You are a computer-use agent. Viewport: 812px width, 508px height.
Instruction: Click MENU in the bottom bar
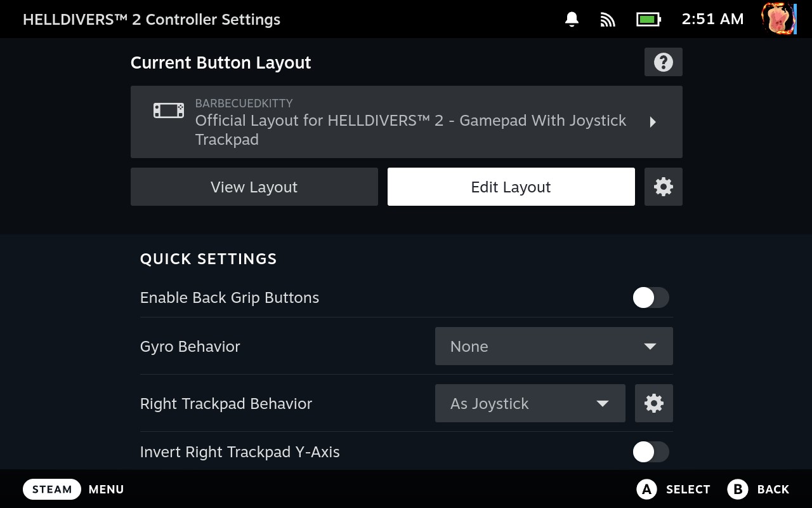click(x=106, y=489)
